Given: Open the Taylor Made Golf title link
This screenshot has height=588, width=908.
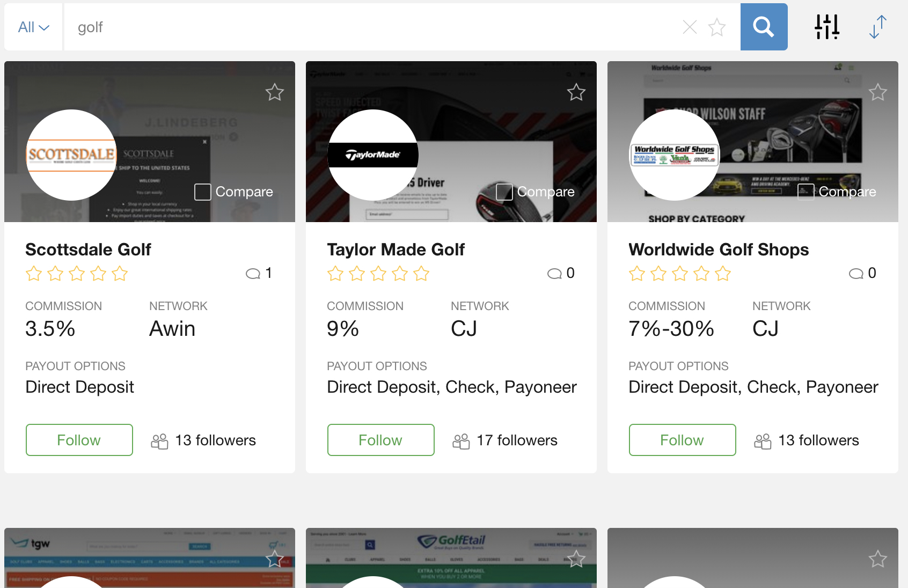Looking at the screenshot, I should point(396,249).
